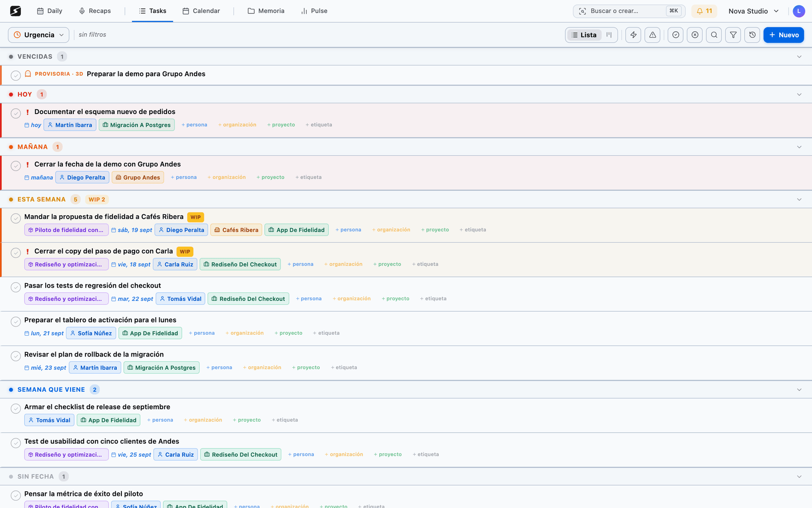The width and height of the screenshot is (812, 508).
Task: Check off Armar el checklist de release
Action: 16,409
